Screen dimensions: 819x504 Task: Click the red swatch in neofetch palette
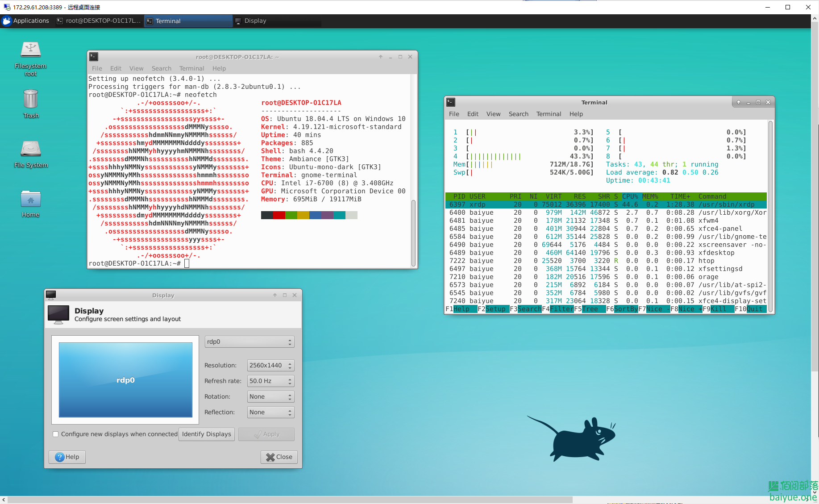[x=279, y=215]
